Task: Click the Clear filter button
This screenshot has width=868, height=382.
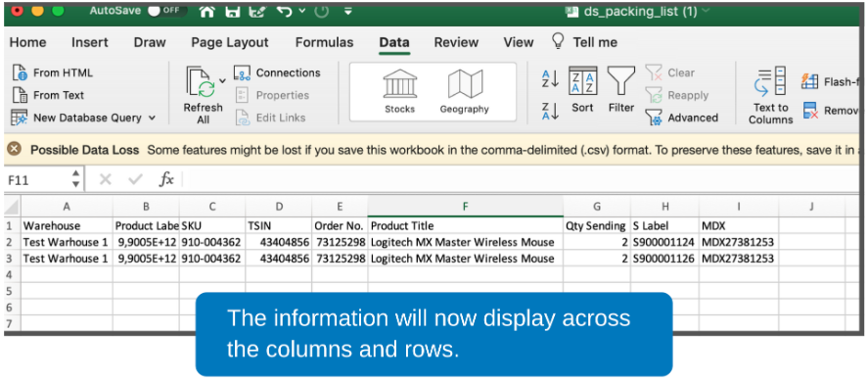Action: 669,72
